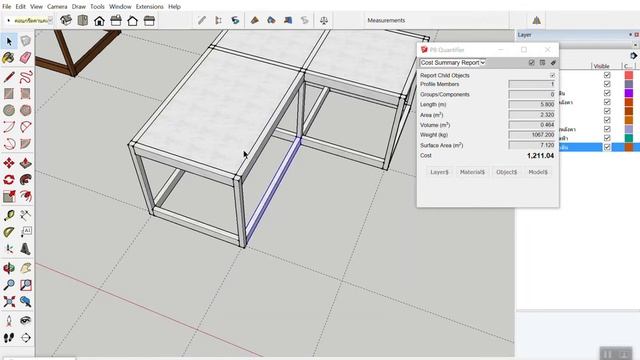Open the Cost Summary Report dropdown
The height and width of the screenshot is (360, 640).
pos(453,62)
